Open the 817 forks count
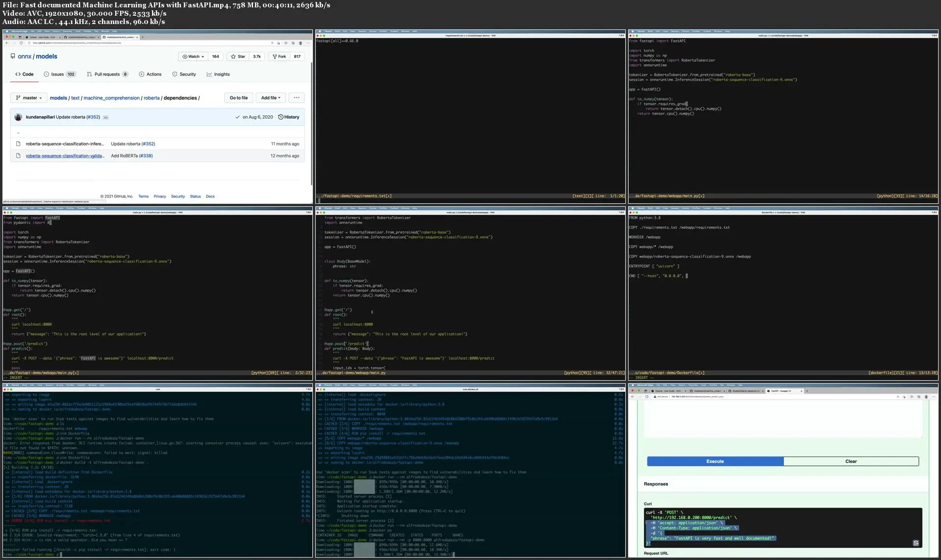Screen dimensions: 941x560 coord(297,56)
